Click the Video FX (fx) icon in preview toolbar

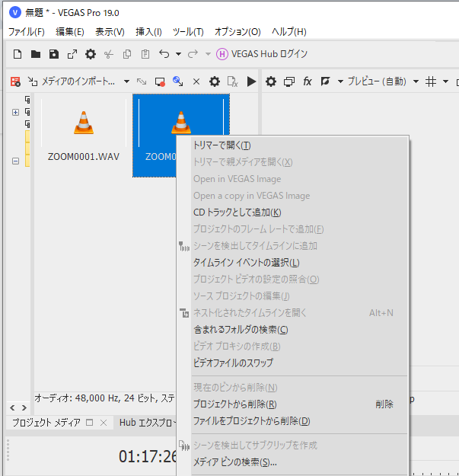tap(308, 81)
